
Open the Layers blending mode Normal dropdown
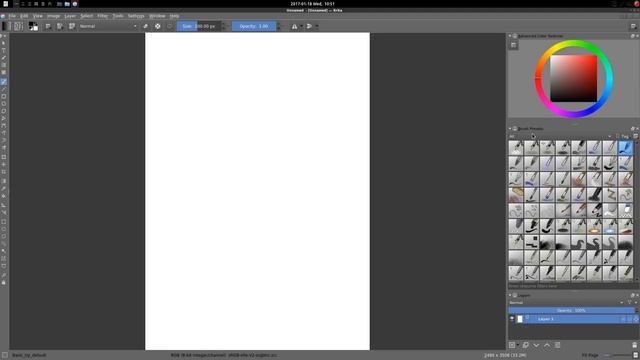click(566, 302)
